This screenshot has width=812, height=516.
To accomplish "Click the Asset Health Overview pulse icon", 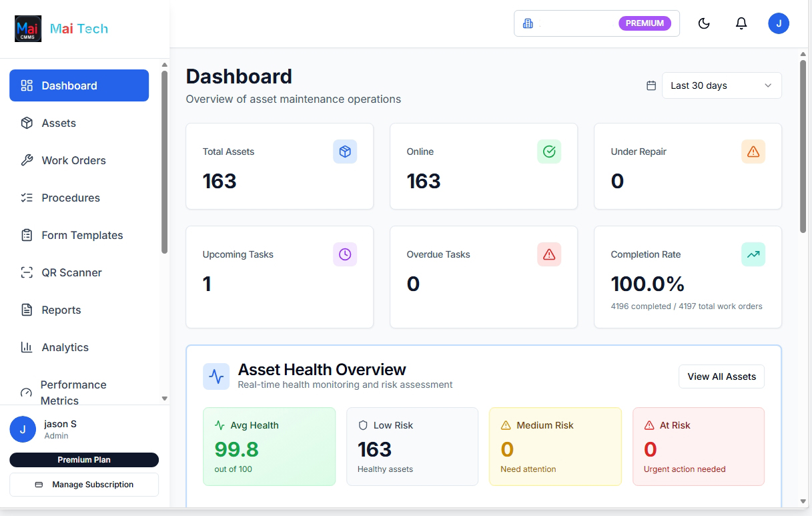I will [x=216, y=376].
